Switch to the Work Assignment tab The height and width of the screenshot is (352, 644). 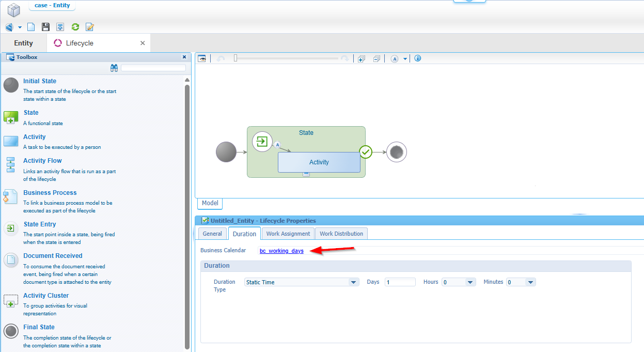[x=288, y=234]
